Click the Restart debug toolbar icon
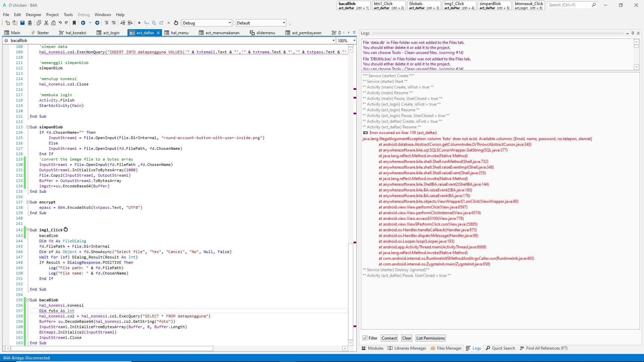The height and width of the screenshot is (362, 644). pos(176,23)
